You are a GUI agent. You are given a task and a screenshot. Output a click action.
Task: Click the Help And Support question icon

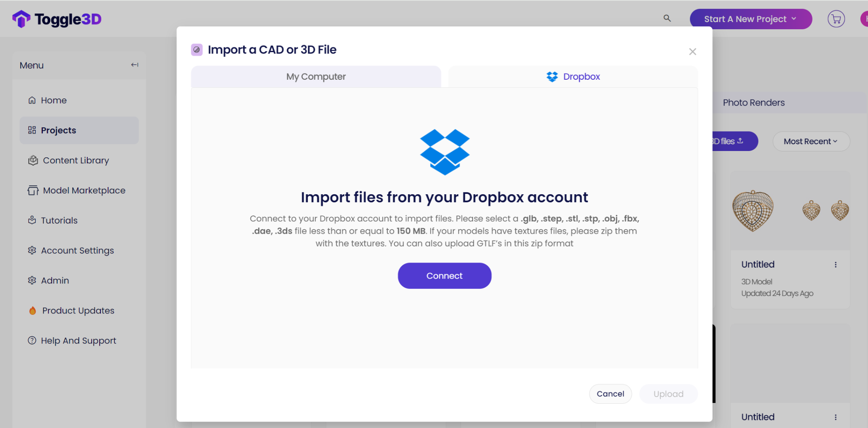tap(32, 341)
